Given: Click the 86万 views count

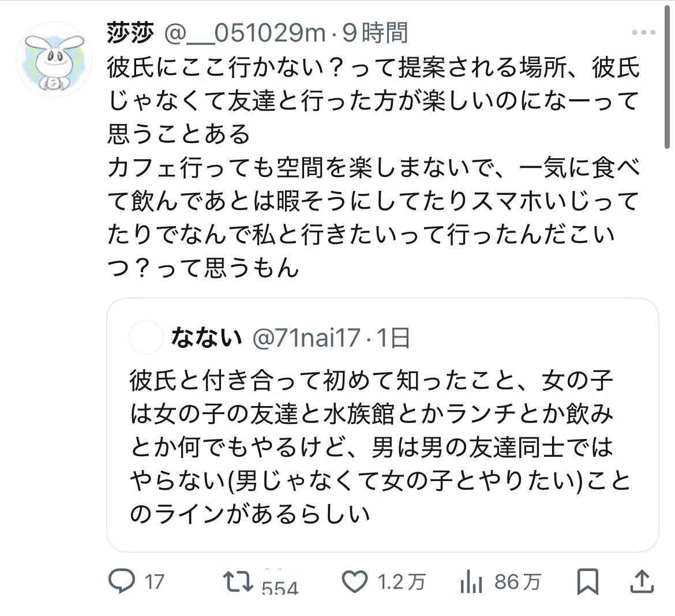Looking at the screenshot, I should pyautogui.click(x=517, y=582).
